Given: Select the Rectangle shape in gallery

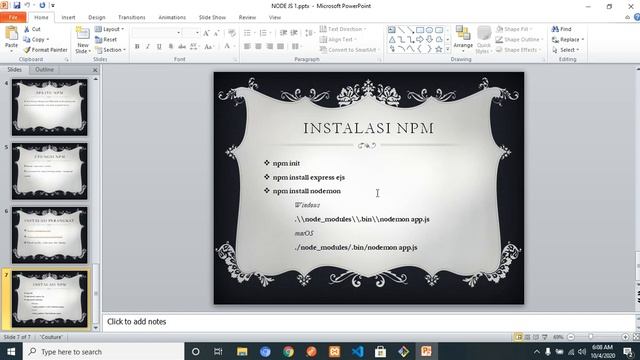Looking at the screenshot, I should coord(420,30).
